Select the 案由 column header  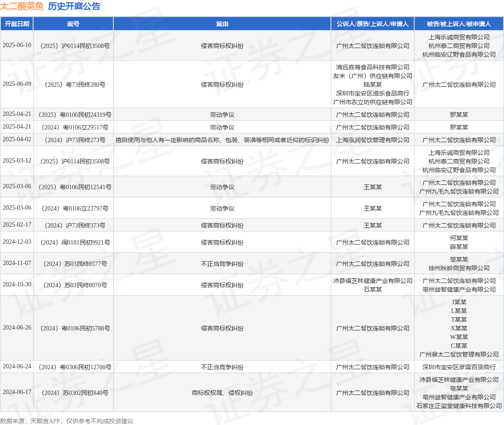point(222,24)
